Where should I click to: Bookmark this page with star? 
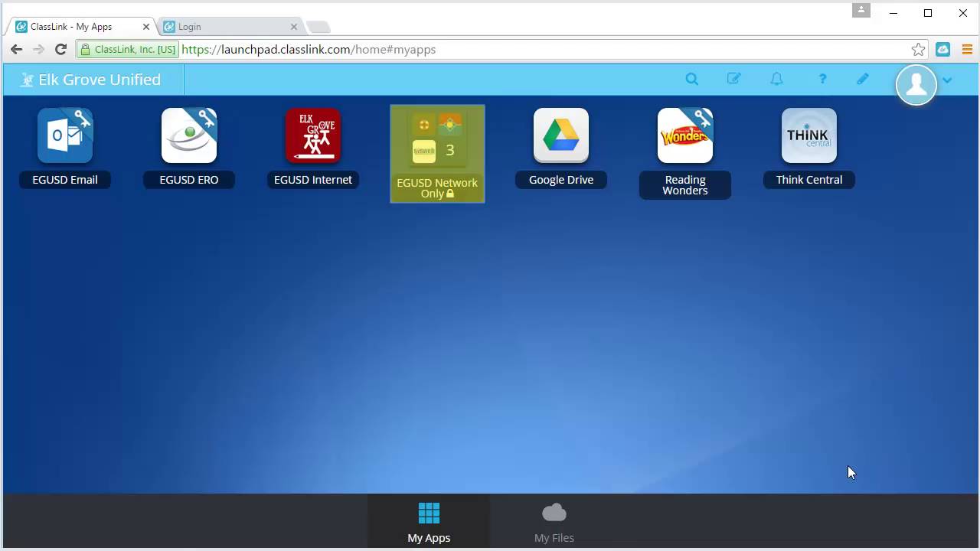click(918, 49)
